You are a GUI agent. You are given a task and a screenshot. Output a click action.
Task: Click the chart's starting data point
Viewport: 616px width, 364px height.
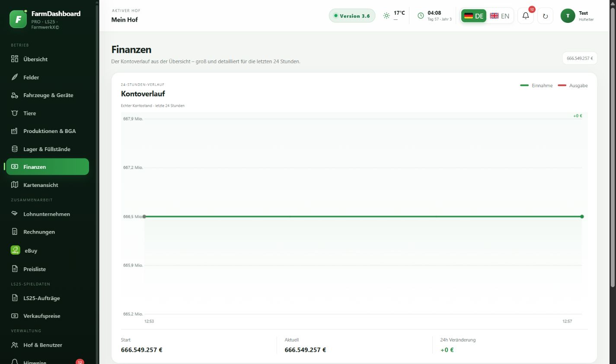[144, 216]
